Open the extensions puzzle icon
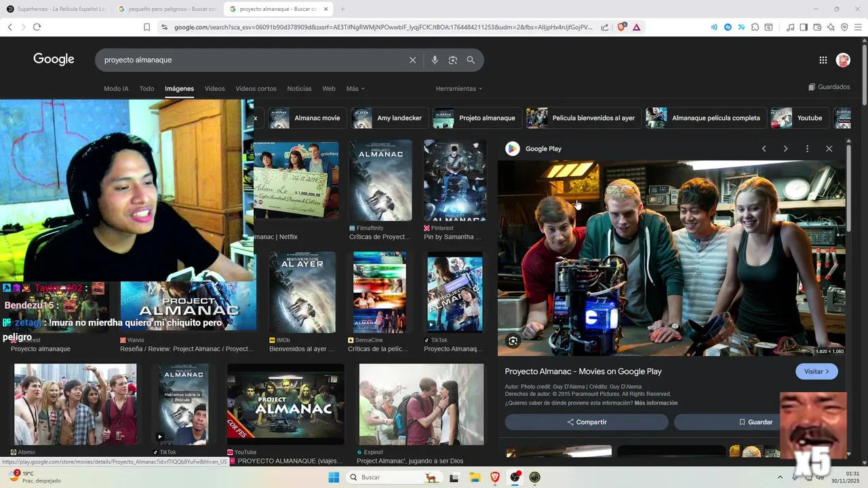This screenshot has width=868, height=488. point(755,27)
